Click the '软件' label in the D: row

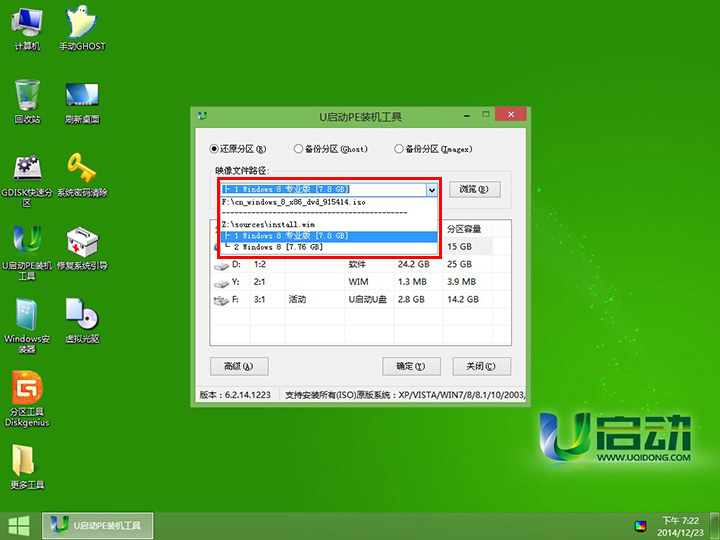[x=357, y=264]
